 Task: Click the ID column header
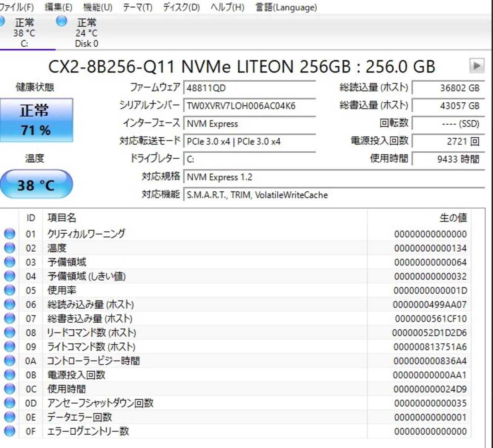[31, 218]
